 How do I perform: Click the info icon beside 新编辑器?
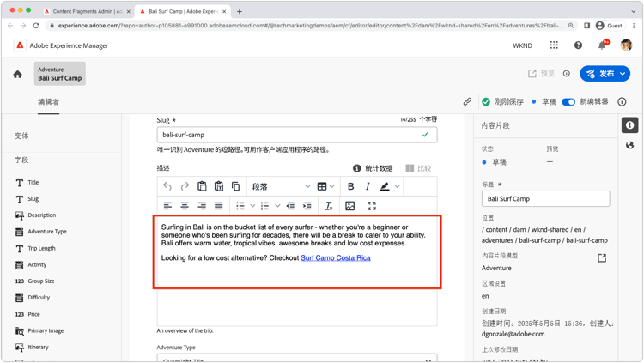point(622,101)
